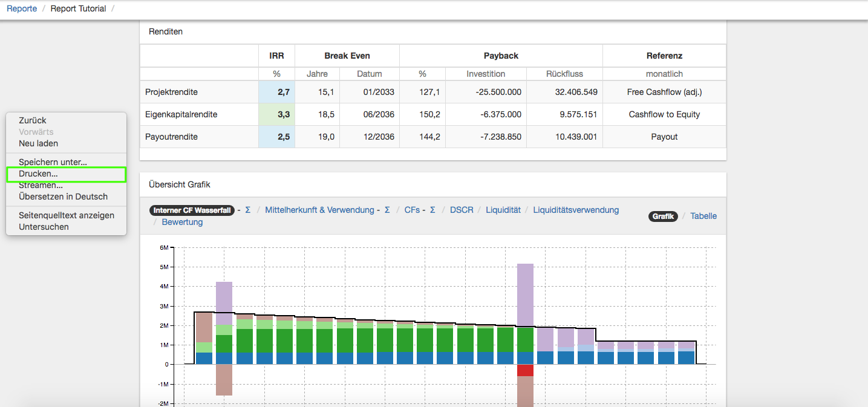The height and width of the screenshot is (407, 868).
Task: Click Neu laden in the context menu
Action: [x=38, y=143]
